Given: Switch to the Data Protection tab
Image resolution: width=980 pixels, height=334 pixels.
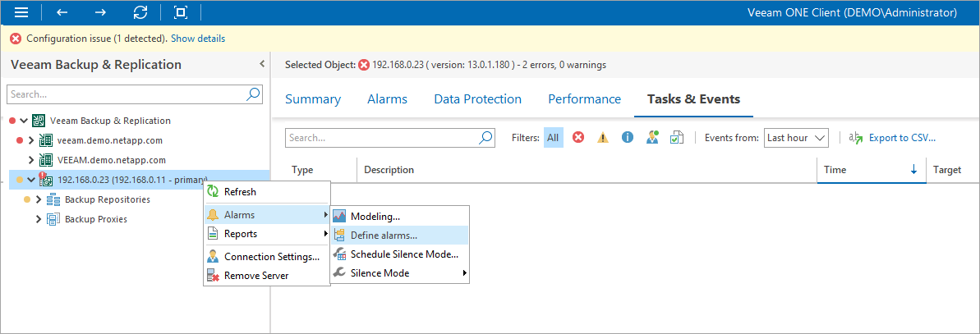Looking at the screenshot, I should pyautogui.click(x=477, y=99).
